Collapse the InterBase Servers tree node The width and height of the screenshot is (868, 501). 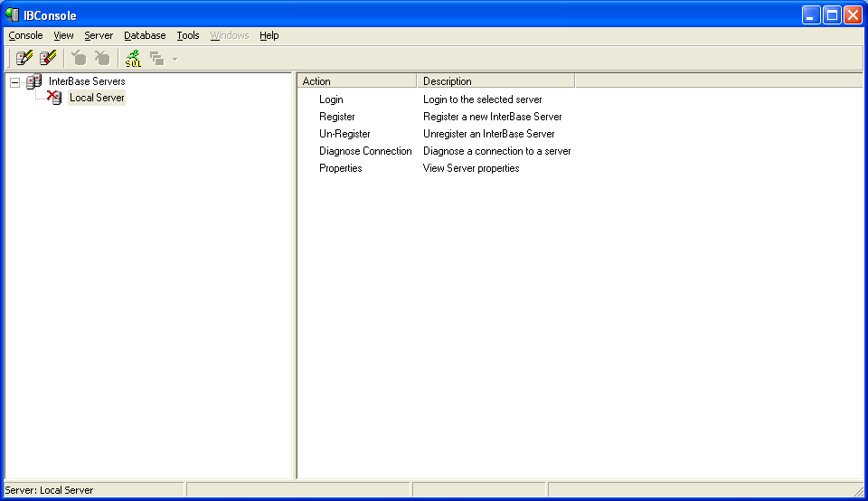click(15, 82)
